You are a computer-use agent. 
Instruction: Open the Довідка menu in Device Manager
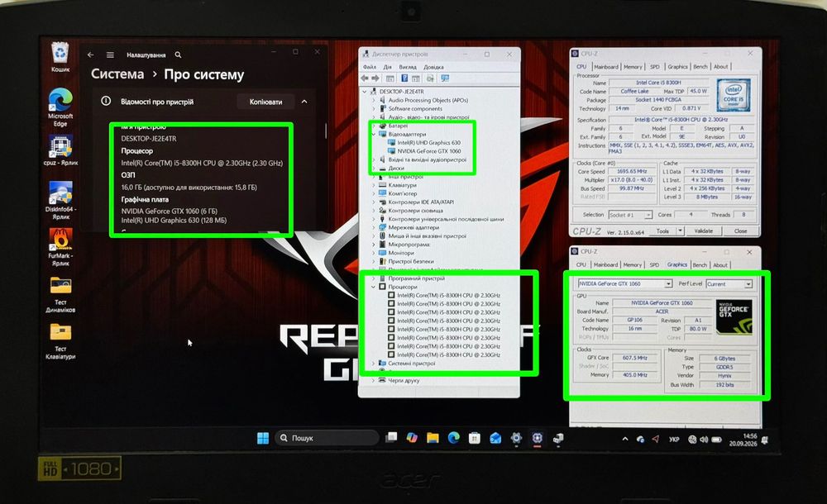coord(433,67)
